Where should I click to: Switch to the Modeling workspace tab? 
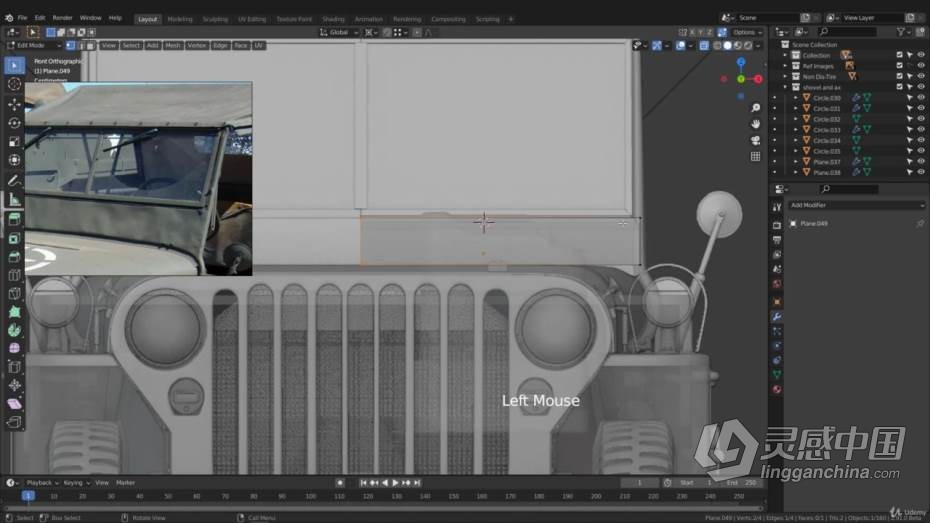tap(180, 19)
